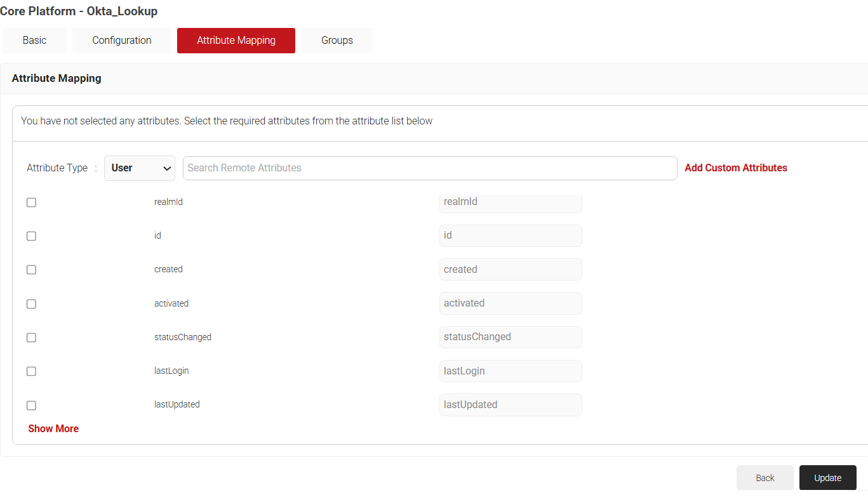868x502 pixels.
Task: Tick the created attribute checkbox
Action: pos(31,270)
